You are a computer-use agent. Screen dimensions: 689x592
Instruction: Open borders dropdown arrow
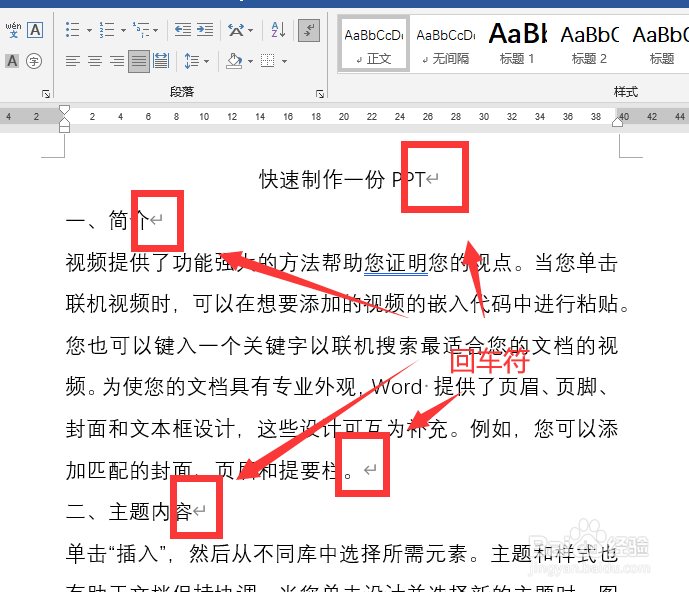pos(285,61)
